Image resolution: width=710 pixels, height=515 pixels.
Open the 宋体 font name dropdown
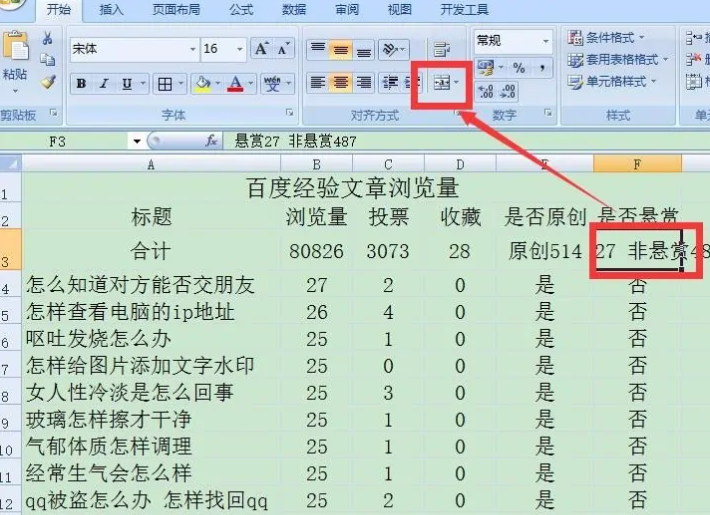(x=192, y=49)
